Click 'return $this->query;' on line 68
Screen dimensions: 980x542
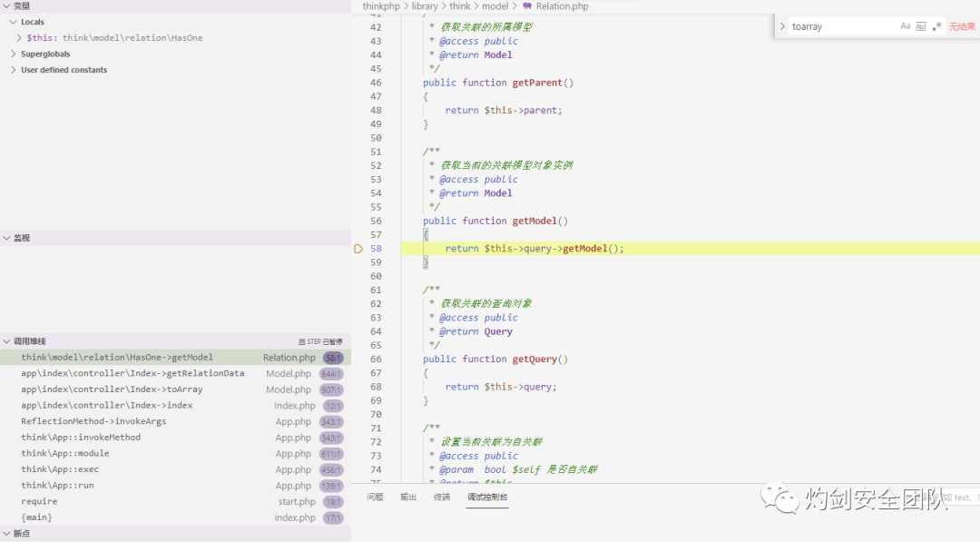point(501,387)
